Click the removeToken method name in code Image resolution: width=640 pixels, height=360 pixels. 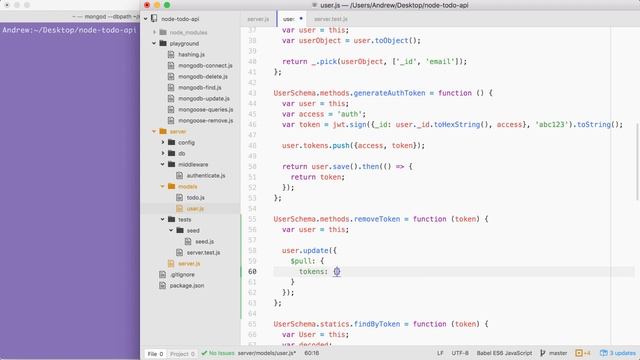pos(377,219)
